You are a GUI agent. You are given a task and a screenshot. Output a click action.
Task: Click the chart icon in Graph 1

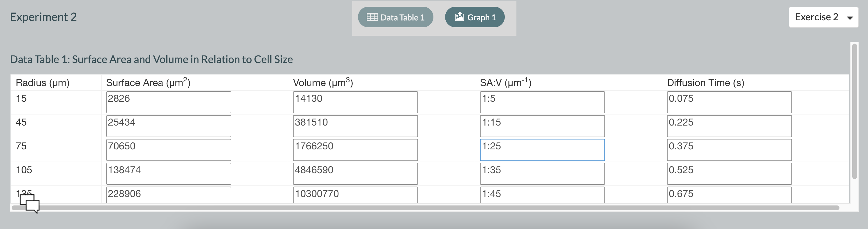click(x=459, y=17)
